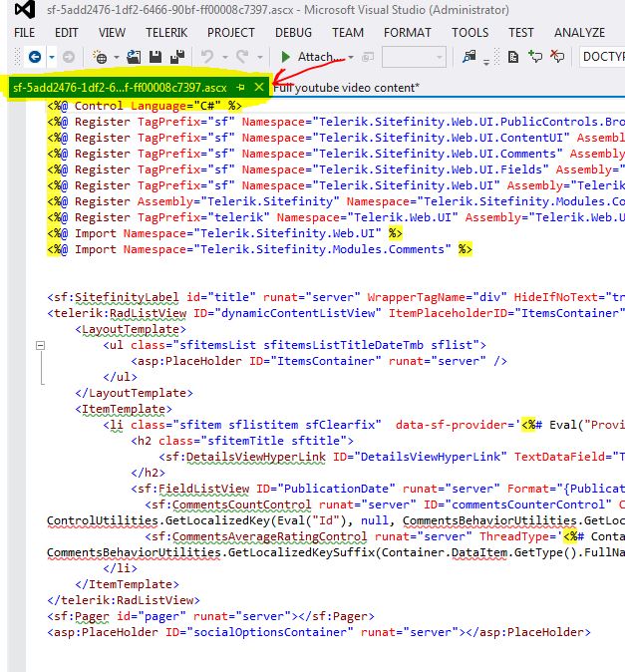Open the empty solution configuration combo box
625x672 pixels.
(x=414, y=57)
